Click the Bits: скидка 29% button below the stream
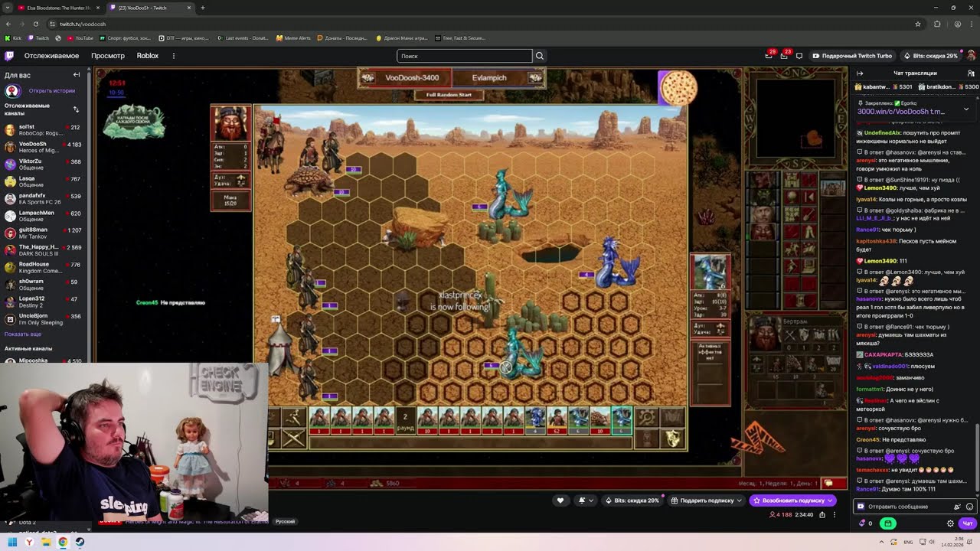The width and height of the screenshot is (980, 551). click(632, 500)
